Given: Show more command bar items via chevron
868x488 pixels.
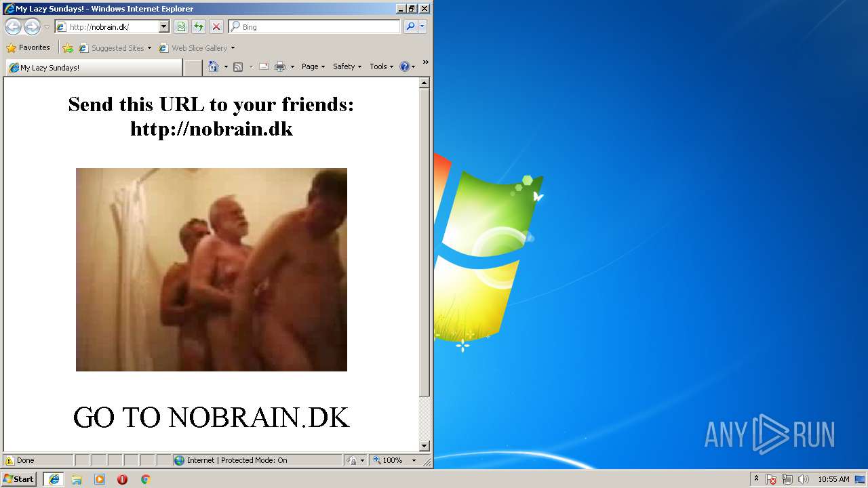Looking at the screenshot, I should click(426, 62).
